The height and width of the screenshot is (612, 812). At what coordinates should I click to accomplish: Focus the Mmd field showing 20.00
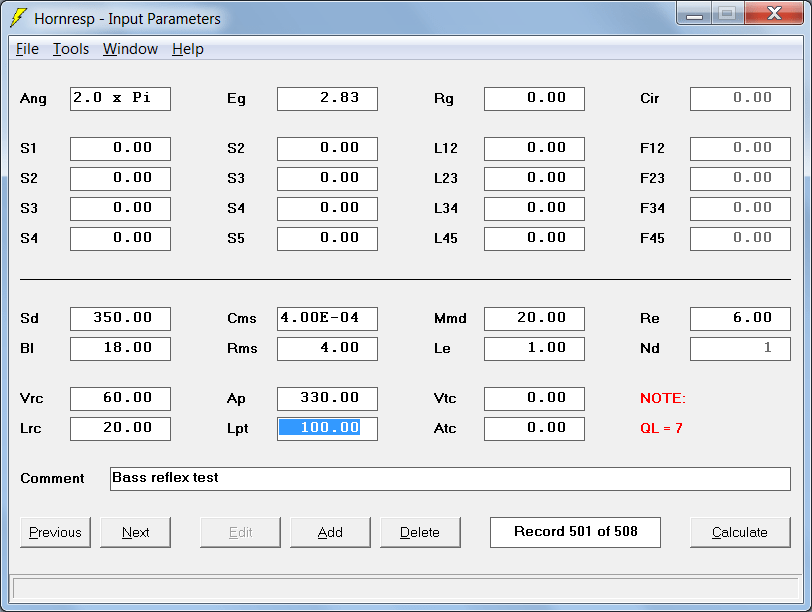534,319
